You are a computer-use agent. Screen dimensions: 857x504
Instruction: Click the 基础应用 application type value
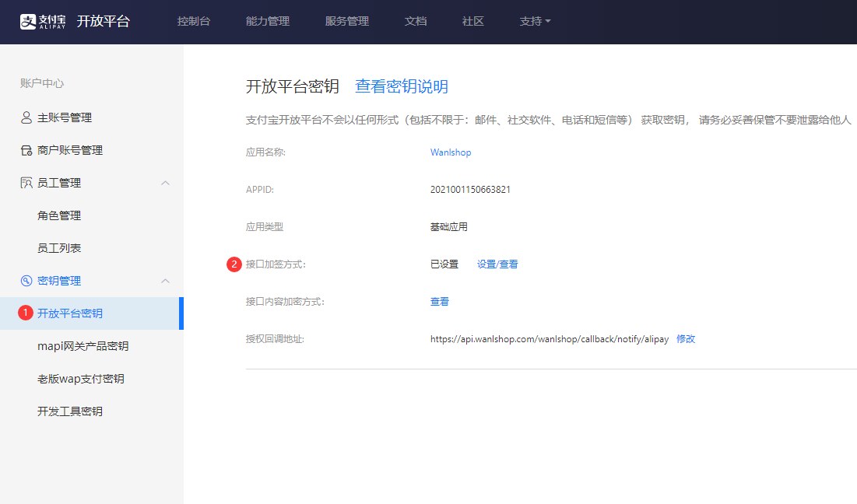click(448, 226)
